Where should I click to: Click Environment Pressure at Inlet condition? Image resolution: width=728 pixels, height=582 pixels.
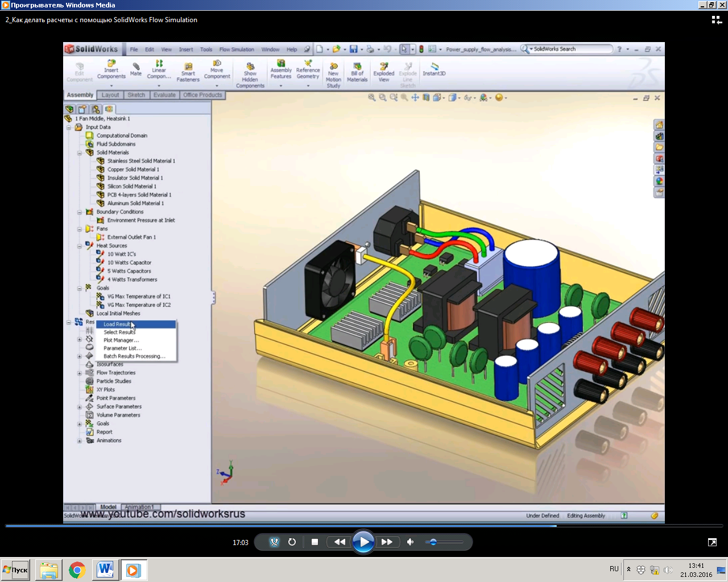point(141,221)
